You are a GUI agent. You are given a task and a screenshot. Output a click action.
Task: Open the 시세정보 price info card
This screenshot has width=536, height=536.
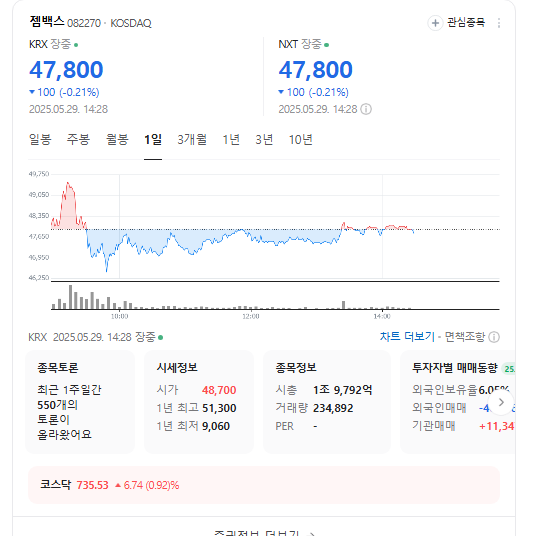pyautogui.click(x=199, y=402)
